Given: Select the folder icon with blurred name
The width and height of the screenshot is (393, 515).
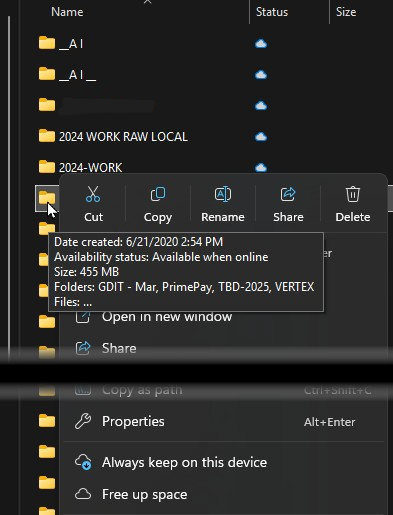Looking at the screenshot, I should coord(47,105).
